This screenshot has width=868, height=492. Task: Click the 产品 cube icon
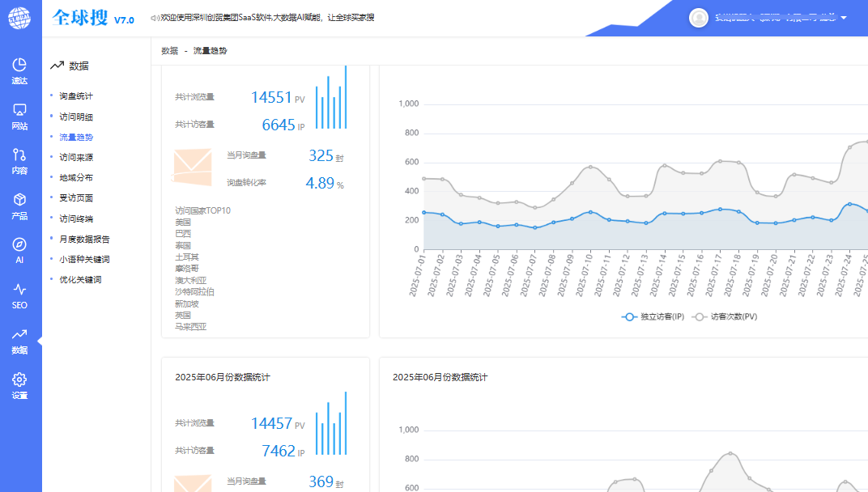click(20, 206)
